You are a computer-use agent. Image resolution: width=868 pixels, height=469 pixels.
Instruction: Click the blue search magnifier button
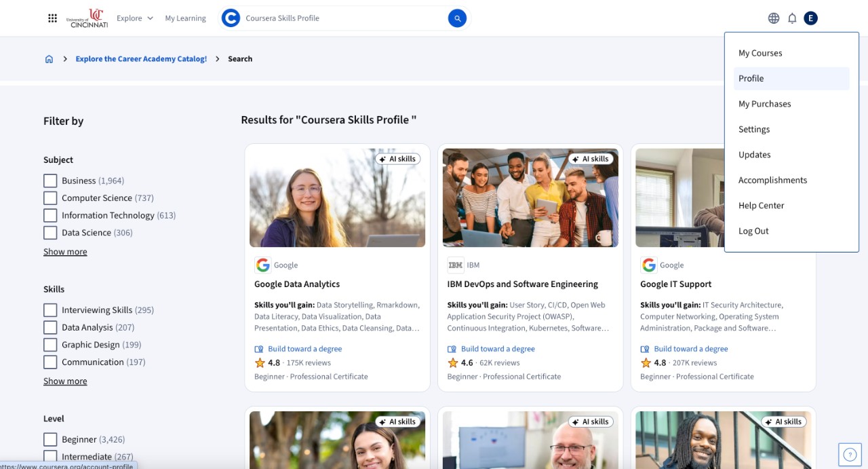pos(456,18)
